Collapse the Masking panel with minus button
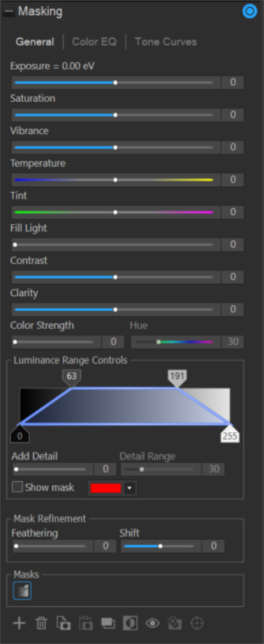The image size is (264, 644). (x=8, y=12)
